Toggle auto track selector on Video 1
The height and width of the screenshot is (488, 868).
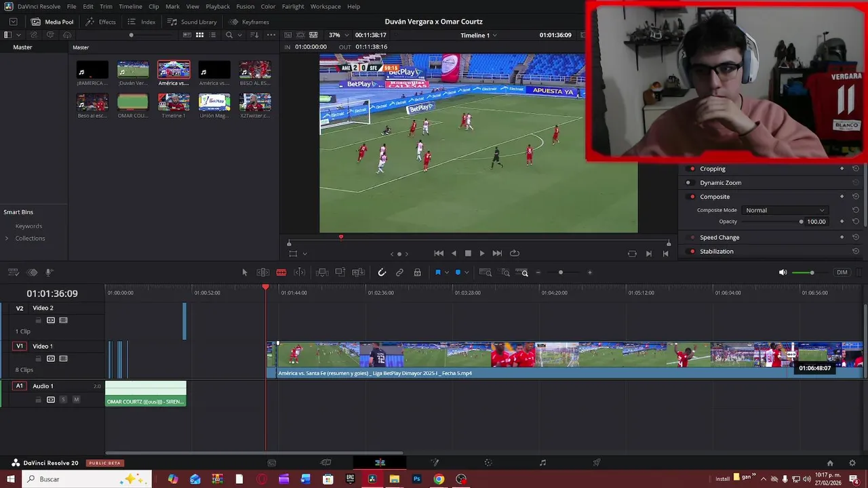pyautogui.click(x=51, y=359)
